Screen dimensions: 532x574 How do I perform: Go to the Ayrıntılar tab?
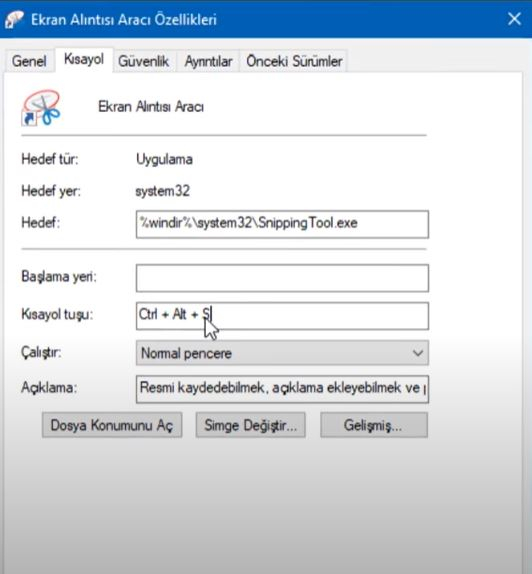click(208, 61)
